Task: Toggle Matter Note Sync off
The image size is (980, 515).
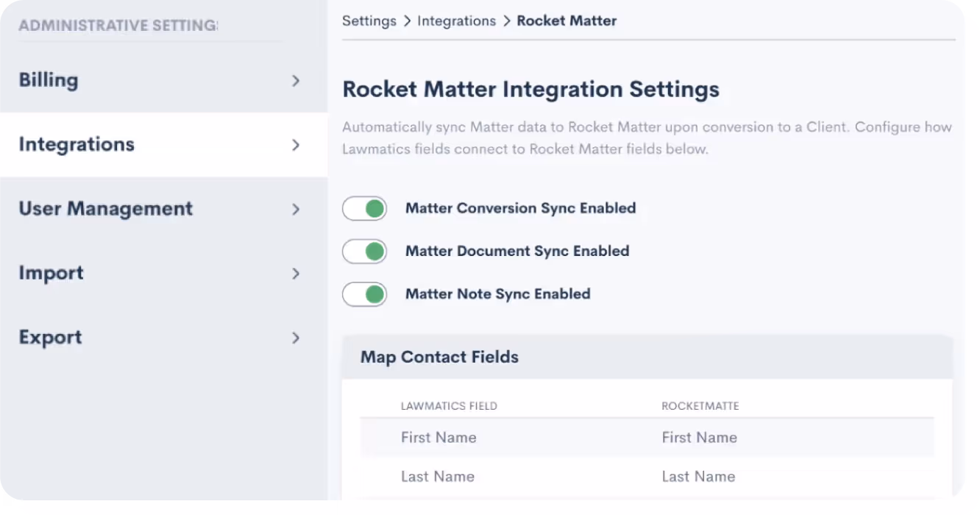Action: tap(364, 294)
